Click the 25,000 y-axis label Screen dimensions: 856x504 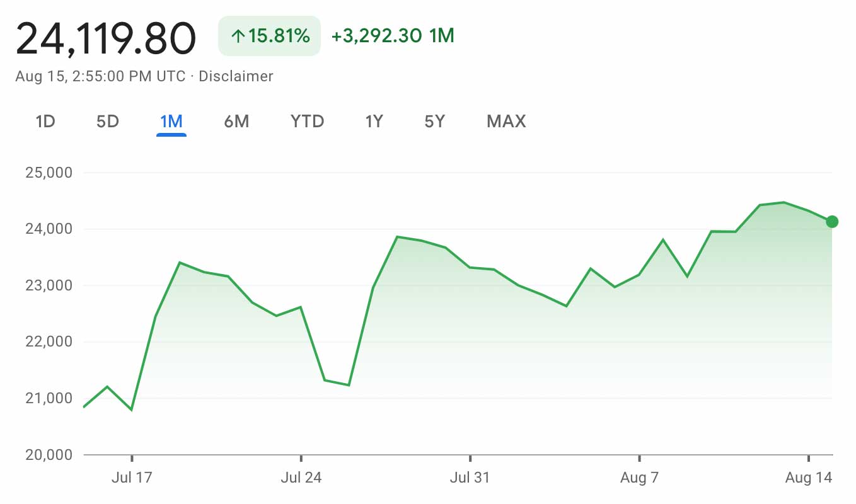tap(49, 173)
